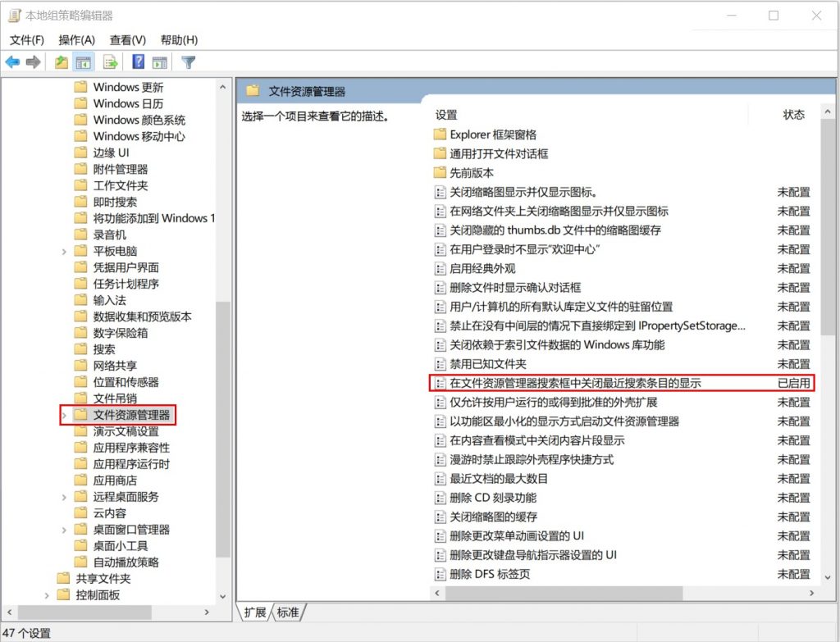Open the 操作(A) menu
This screenshot has height=642, width=840.
click(76, 39)
